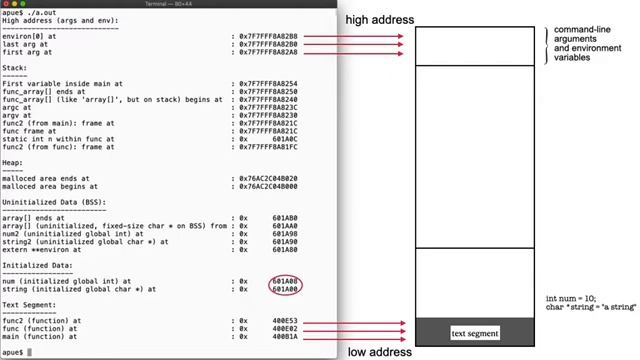The width and height of the screenshot is (640, 360).
Task: Click the address in the 'extern **environ at' row
Action: point(285,250)
